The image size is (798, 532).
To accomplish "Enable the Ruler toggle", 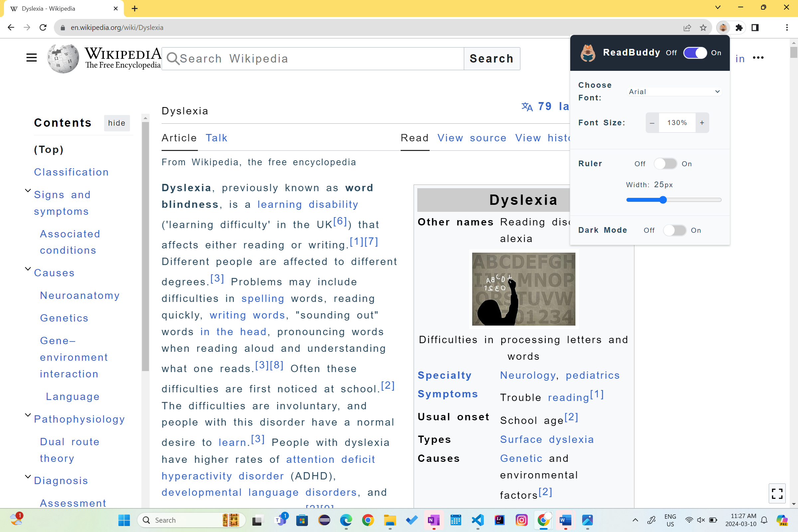I will pos(665,164).
